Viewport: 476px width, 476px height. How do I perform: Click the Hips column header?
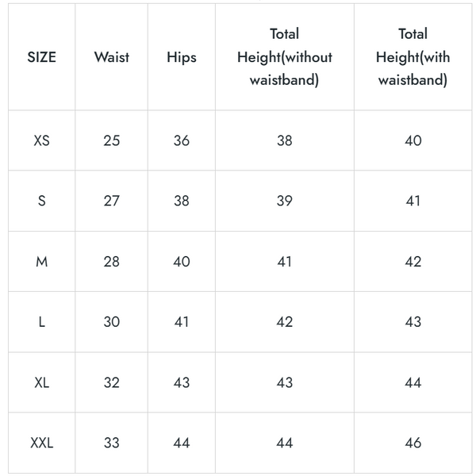click(x=182, y=57)
